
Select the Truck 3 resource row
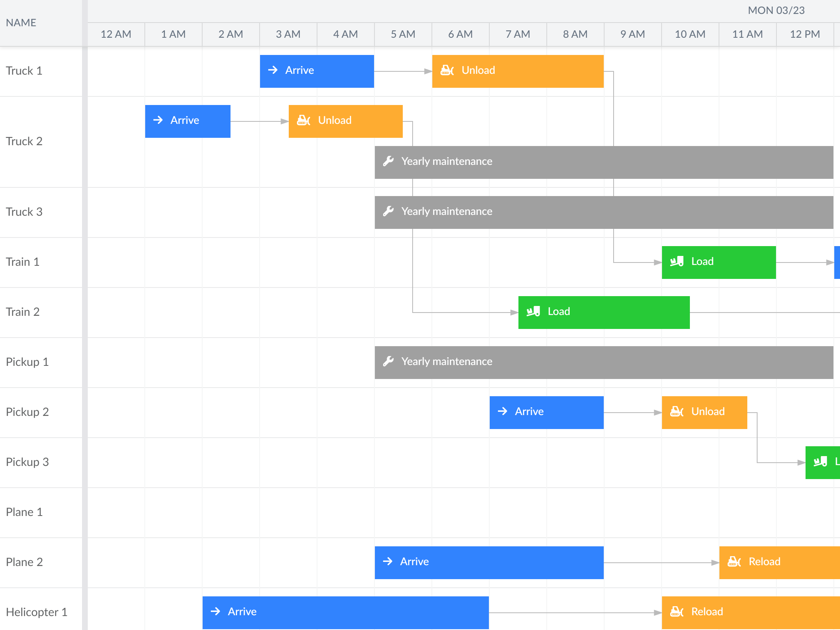41,212
